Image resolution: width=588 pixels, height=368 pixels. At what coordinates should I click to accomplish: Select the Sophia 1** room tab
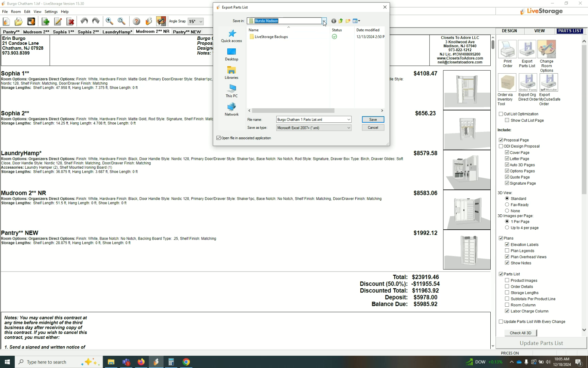point(64,32)
